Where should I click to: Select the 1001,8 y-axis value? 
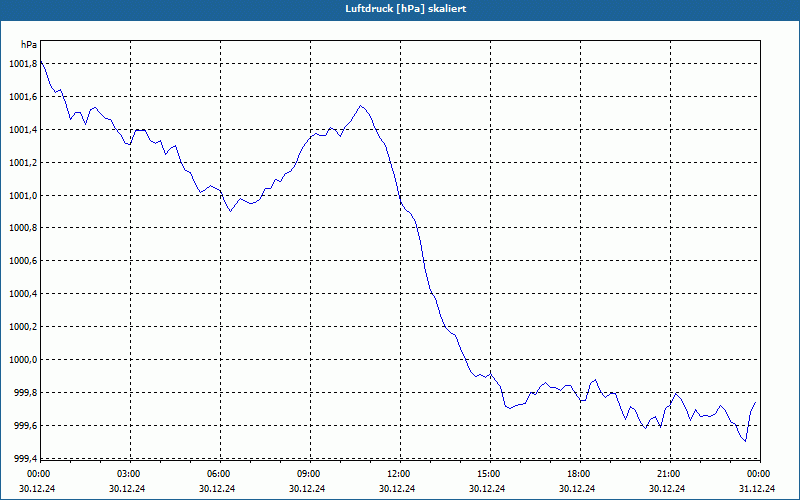23,64
